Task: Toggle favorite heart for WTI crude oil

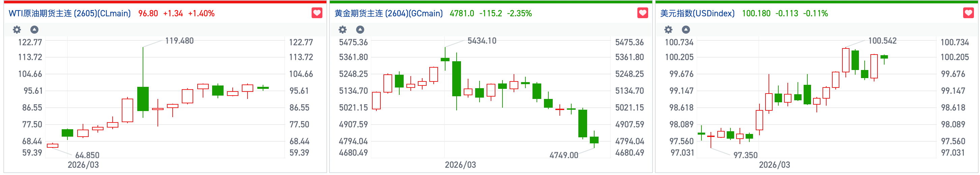Action: (x=317, y=13)
